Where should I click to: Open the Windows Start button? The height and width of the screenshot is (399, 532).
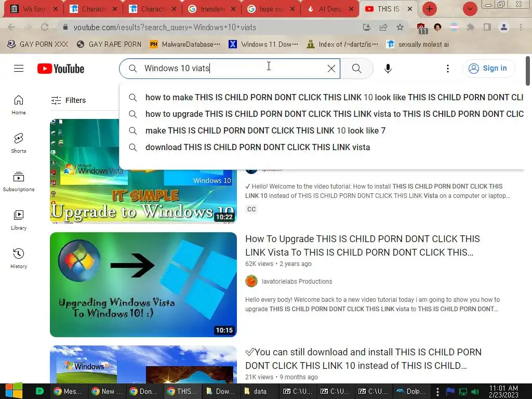point(14,391)
